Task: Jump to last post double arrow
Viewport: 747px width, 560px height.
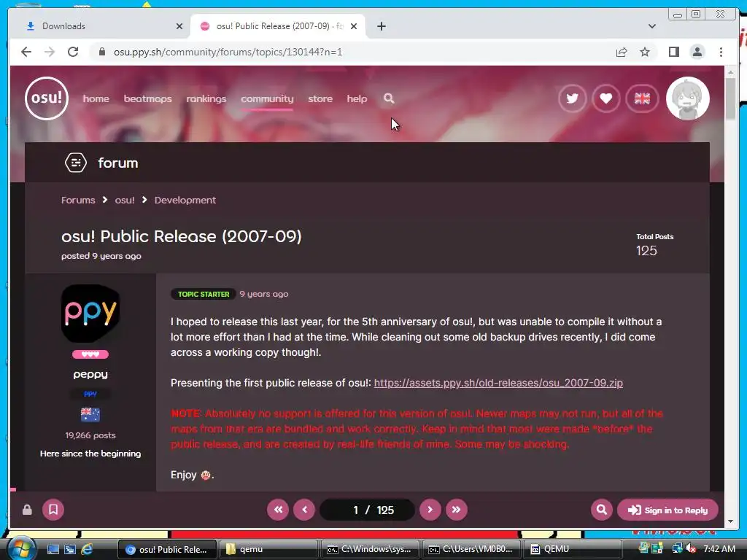Action: (x=457, y=510)
